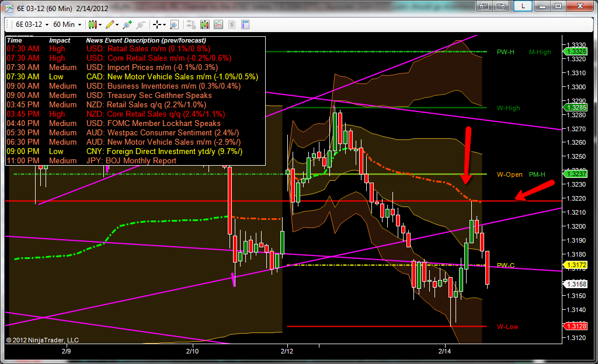Click the PW-H level label
The height and width of the screenshot is (364, 598).
[x=505, y=52]
